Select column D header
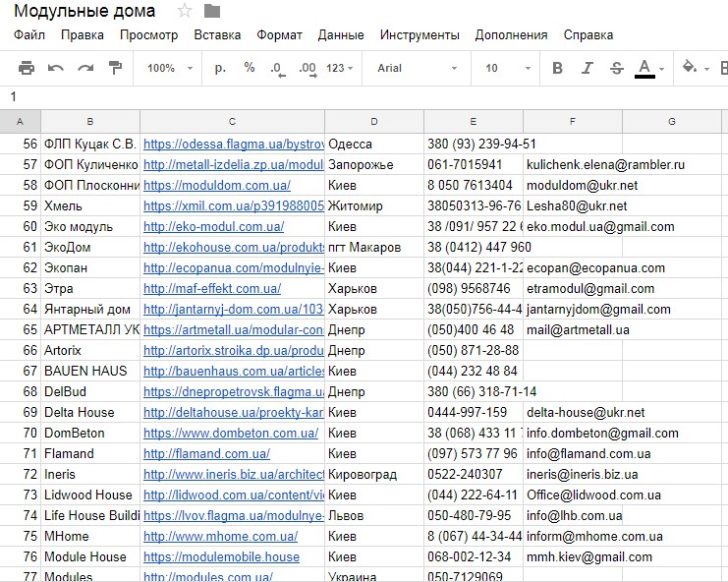This screenshot has width=728, height=582. (374, 122)
